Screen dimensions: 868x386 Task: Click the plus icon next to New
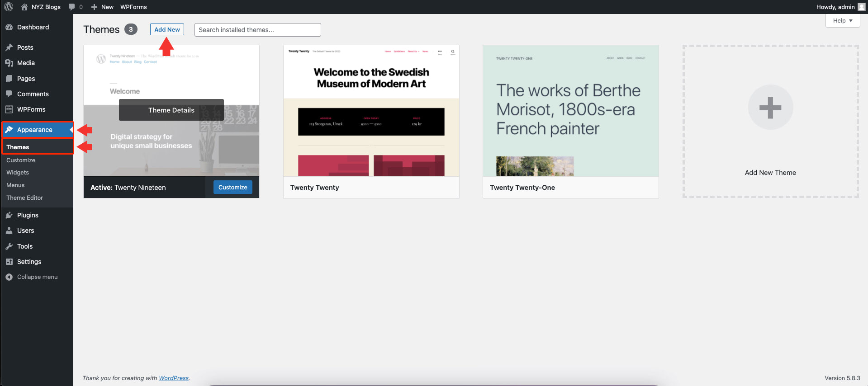coord(94,7)
